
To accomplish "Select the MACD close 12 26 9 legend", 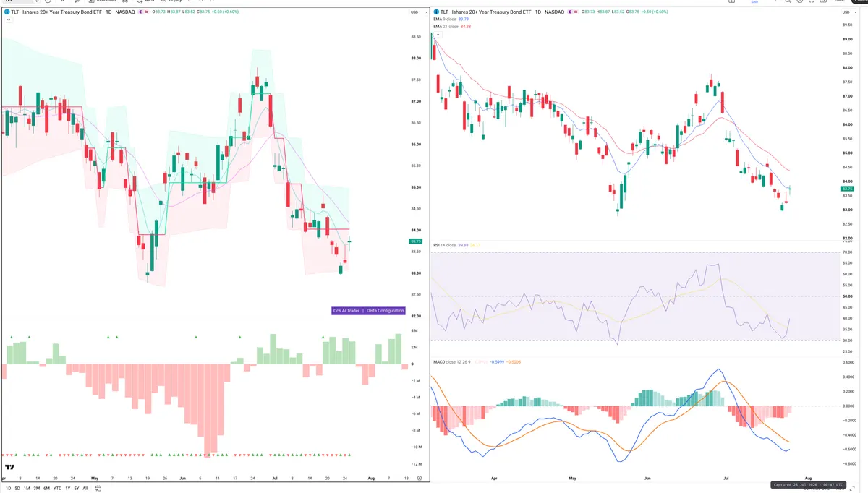I will (452, 362).
